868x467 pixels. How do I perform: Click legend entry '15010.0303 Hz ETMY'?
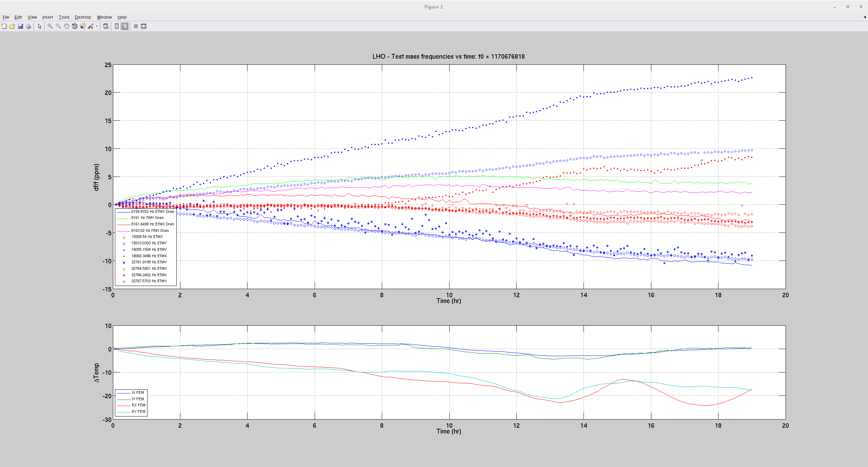(149, 243)
